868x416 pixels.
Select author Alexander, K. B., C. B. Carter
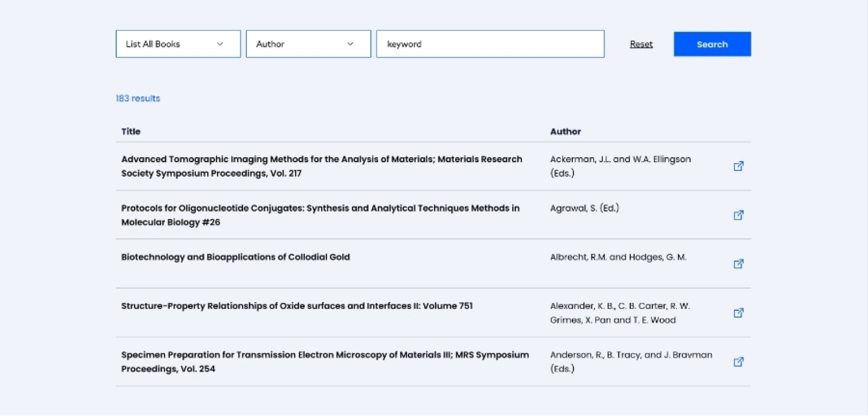click(620, 312)
